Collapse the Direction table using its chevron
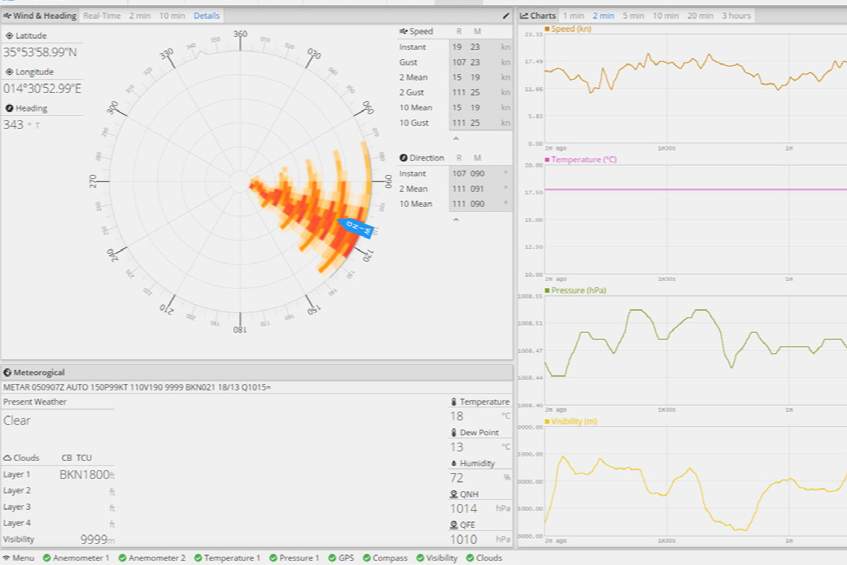847x565 pixels. tap(455, 219)
